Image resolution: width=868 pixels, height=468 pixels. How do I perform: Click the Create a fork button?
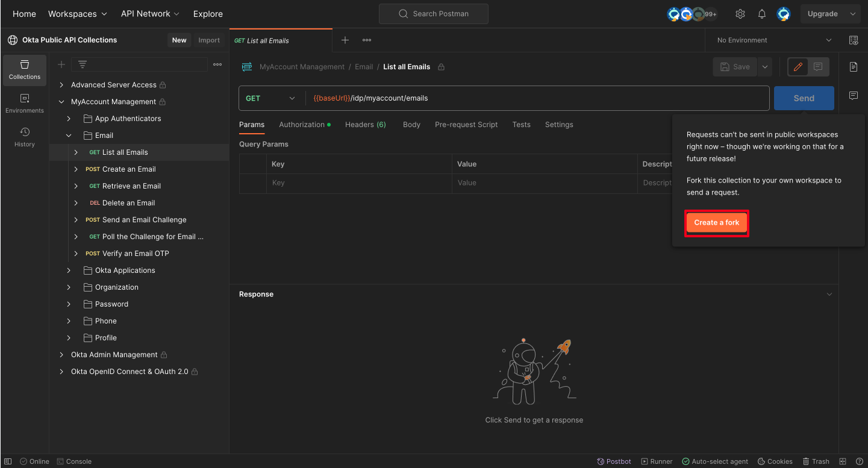tap(717, 223)
